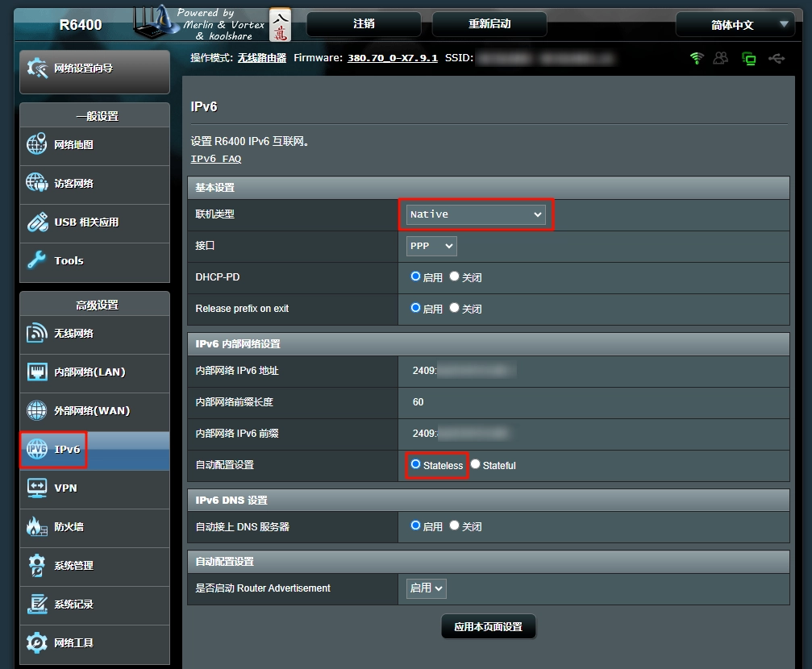Select the Stateful auto configuration option

[476, 464]
